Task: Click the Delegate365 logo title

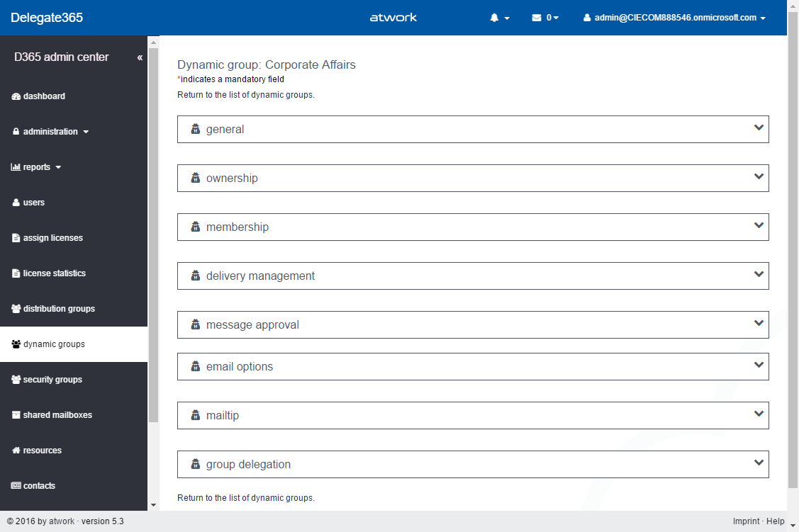Action: (x=47, y=18)
